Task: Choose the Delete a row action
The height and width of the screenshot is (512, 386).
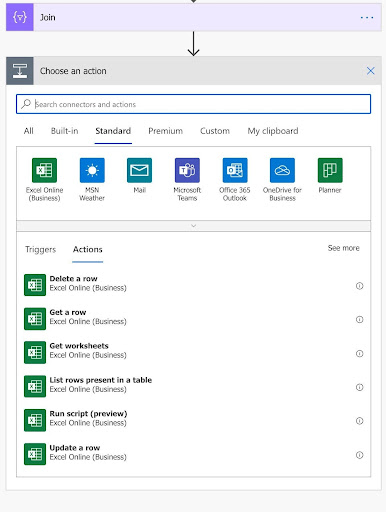Action: click(x=193, y=285)
